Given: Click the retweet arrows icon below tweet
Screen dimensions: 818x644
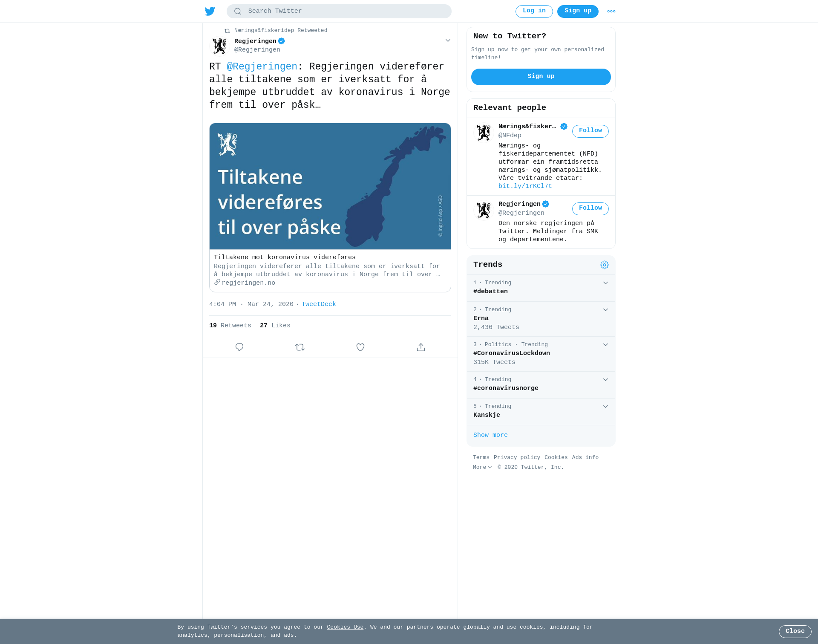Looking at the screenshot, I should tap(300, 347).
